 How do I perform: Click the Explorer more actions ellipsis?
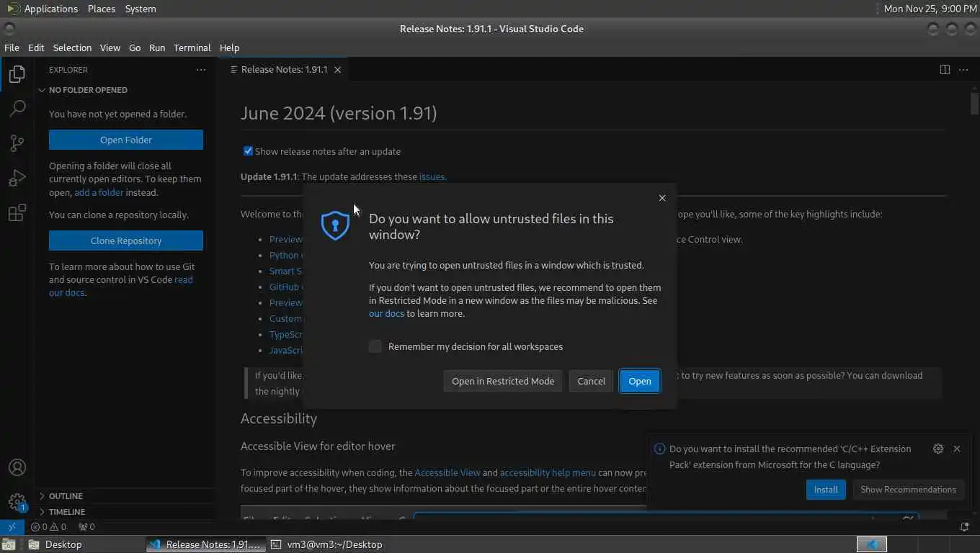click(x=201, y=70)
